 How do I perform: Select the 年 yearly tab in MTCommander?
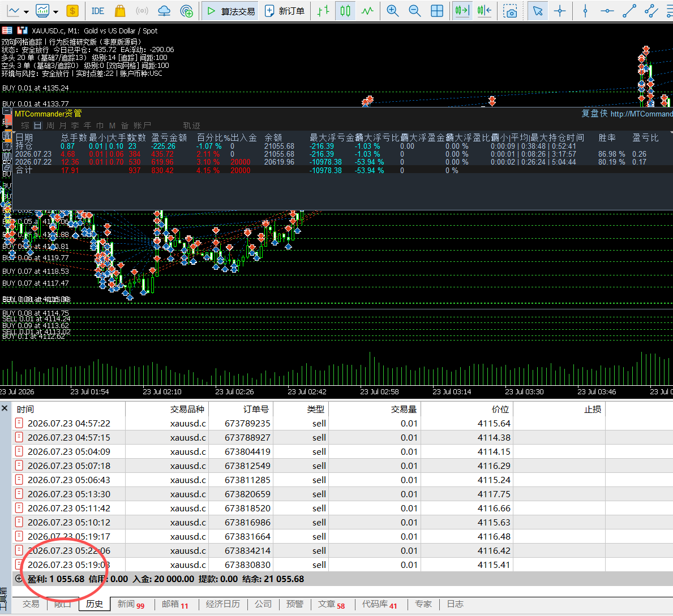click(x=88, y=125)
